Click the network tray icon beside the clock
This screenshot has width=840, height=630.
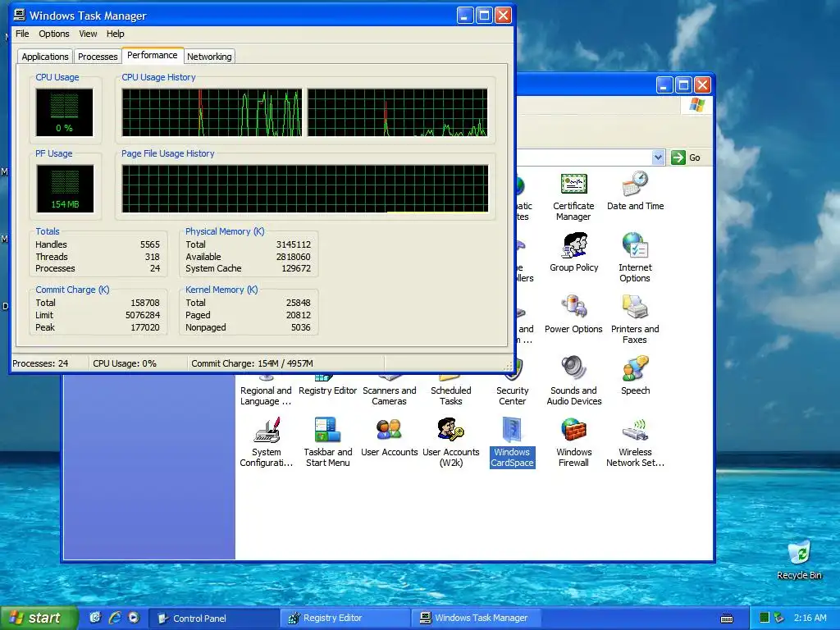pos(779,618)
